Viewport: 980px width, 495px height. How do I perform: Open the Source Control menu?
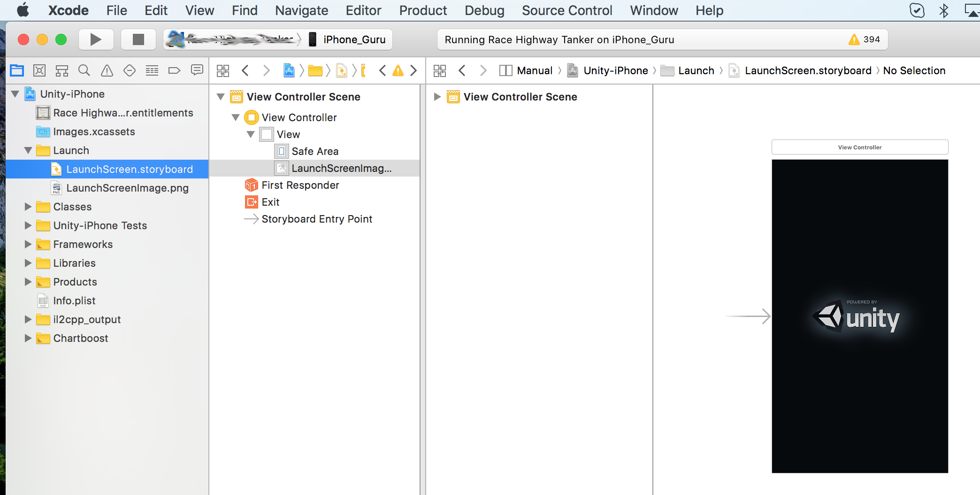coord(567,10)
